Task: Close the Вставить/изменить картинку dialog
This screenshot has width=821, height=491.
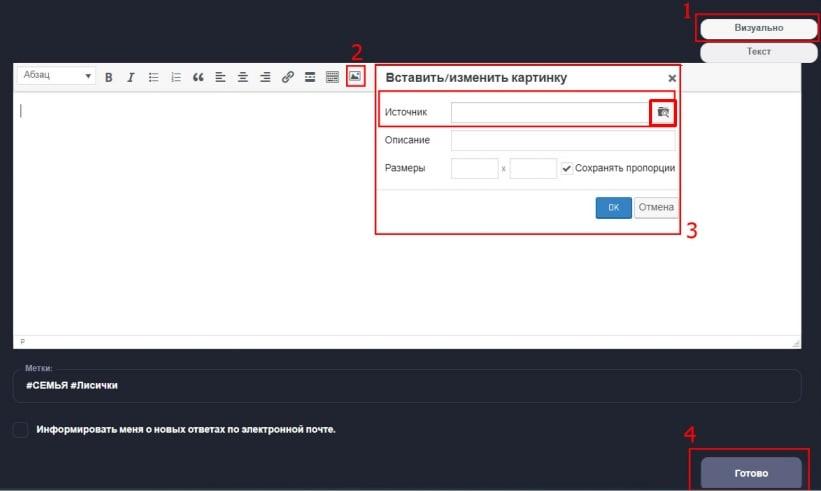Action: [671, 78]
